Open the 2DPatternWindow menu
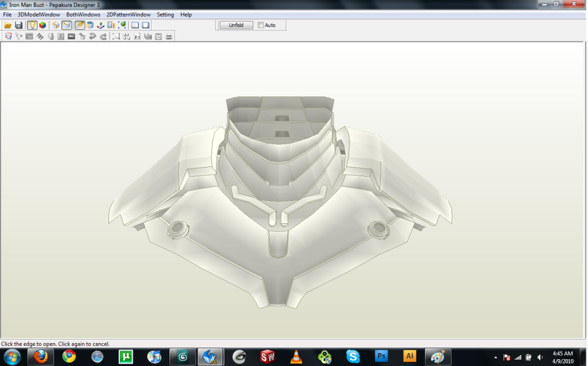Viewport: 588px width, 366px height. 129,14
